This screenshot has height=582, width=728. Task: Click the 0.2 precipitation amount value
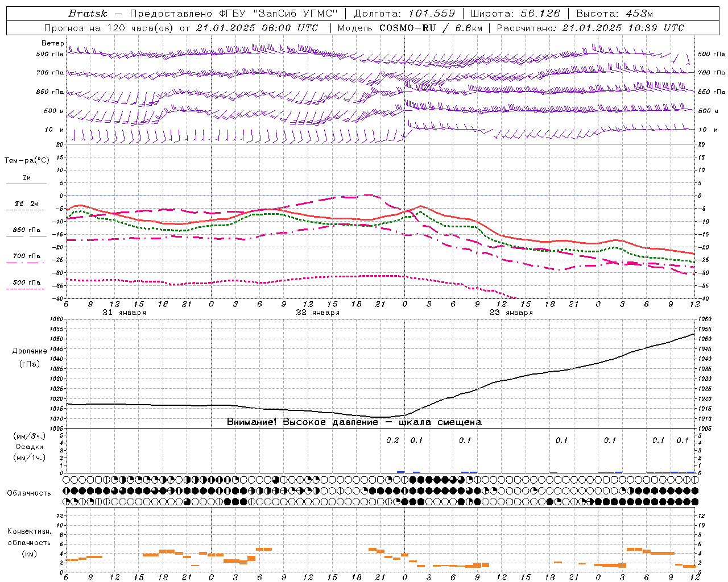[392, 440]
